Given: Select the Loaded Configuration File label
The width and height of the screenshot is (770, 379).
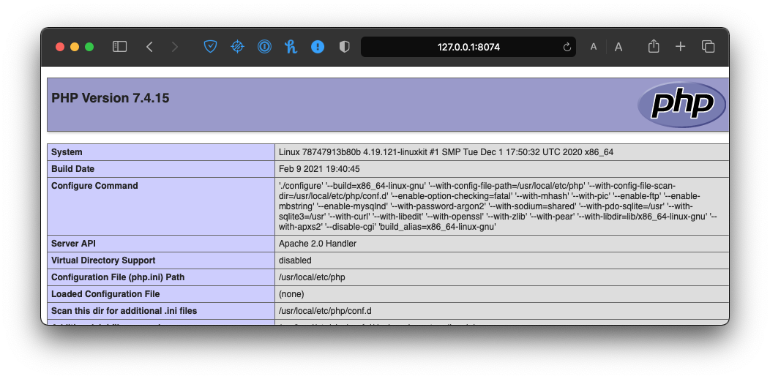Looking at the screenshot, I should (x=106, y=294).
